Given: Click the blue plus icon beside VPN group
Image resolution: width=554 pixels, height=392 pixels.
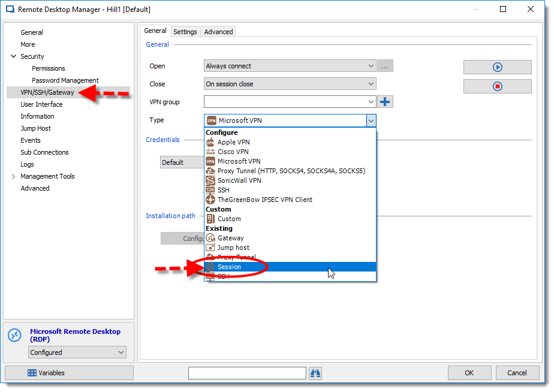Looking at the screenshot, I should 384,102.
